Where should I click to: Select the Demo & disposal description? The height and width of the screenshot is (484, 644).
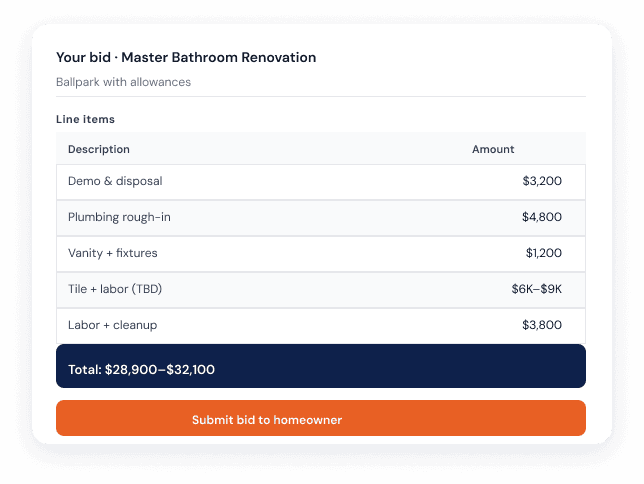pos(115,181)
